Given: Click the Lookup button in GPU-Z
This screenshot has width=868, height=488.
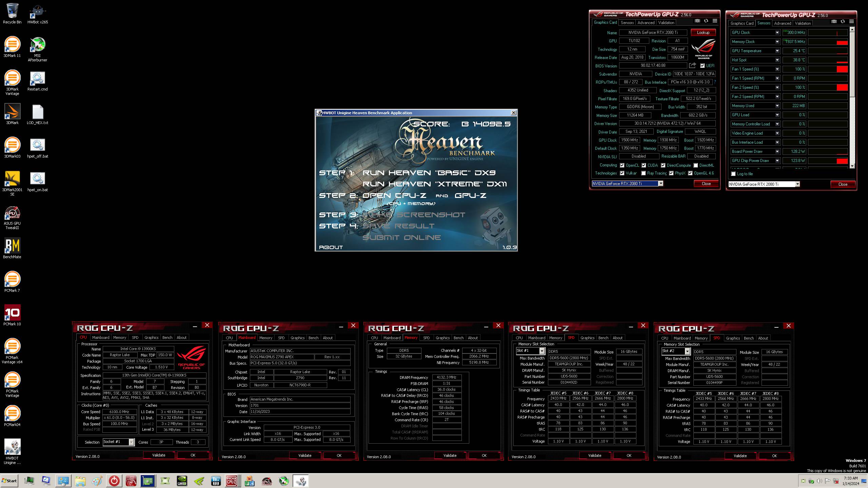Looking at the screenshot, I should point(703,33).
